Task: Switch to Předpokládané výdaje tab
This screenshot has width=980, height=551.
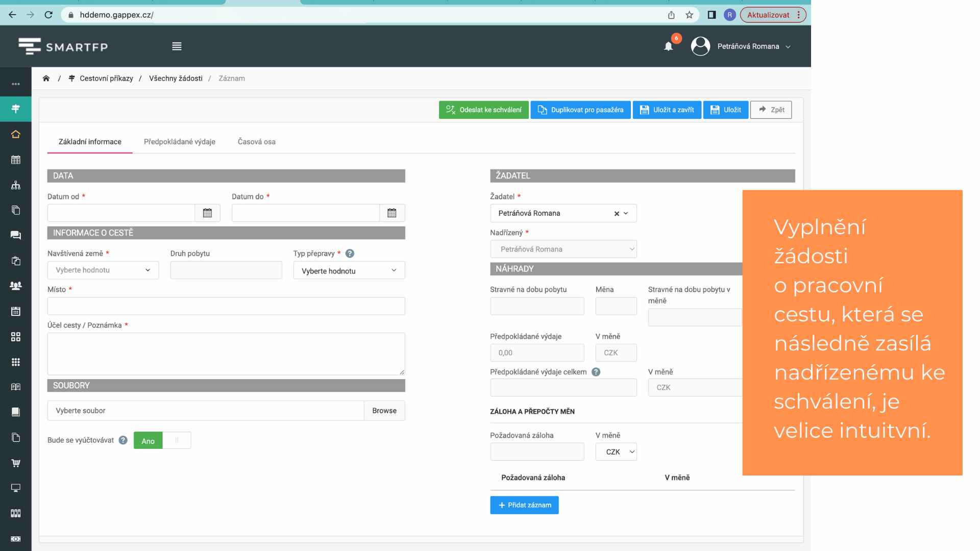Action: tap(180, 142)
